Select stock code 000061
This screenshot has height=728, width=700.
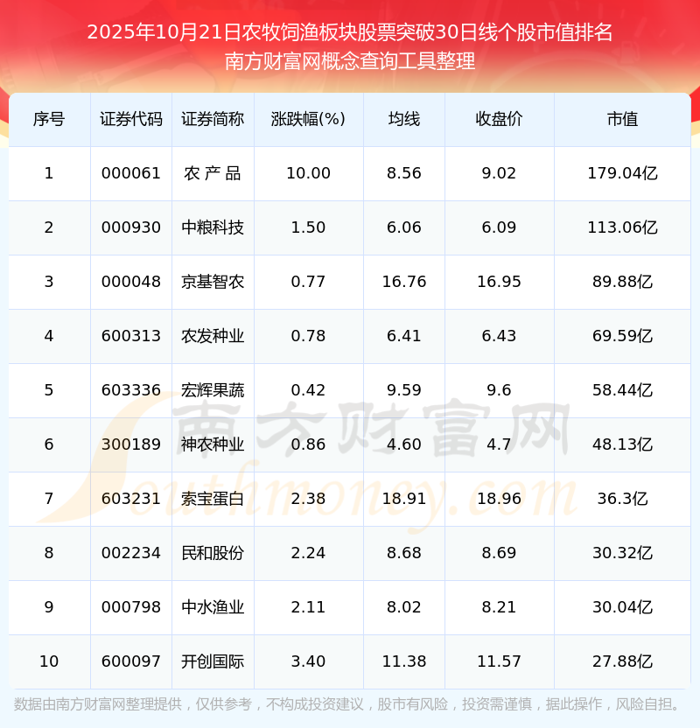[131, 173]
